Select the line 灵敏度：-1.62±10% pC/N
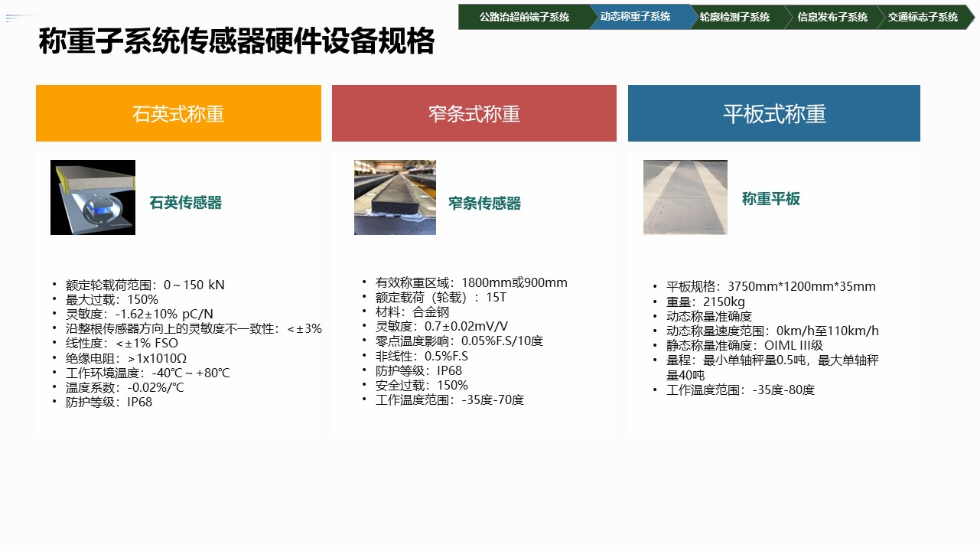 pos(139,314)
